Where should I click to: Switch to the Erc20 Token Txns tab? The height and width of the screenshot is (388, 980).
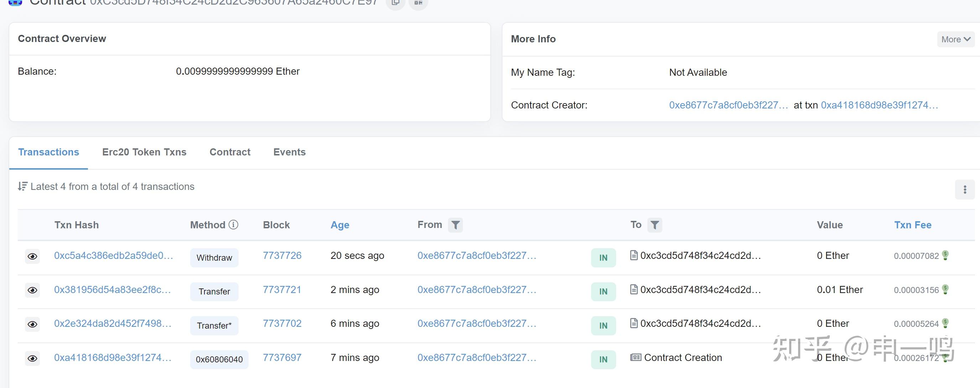click(144, 152)
